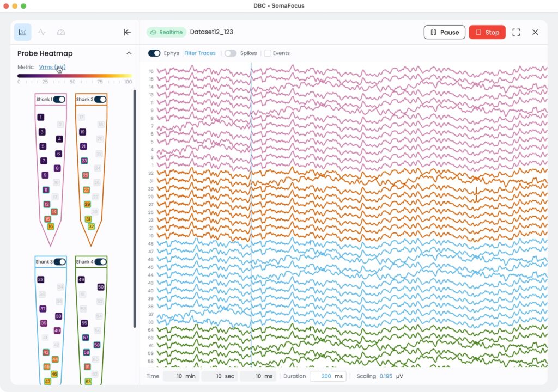Pause the realtime recording

(x=444, y=32)
